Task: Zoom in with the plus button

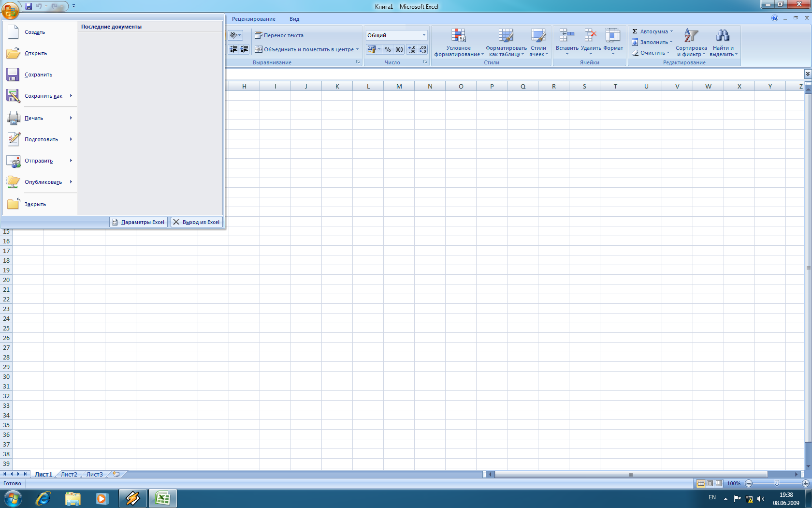Action: (x=805, y=483)
